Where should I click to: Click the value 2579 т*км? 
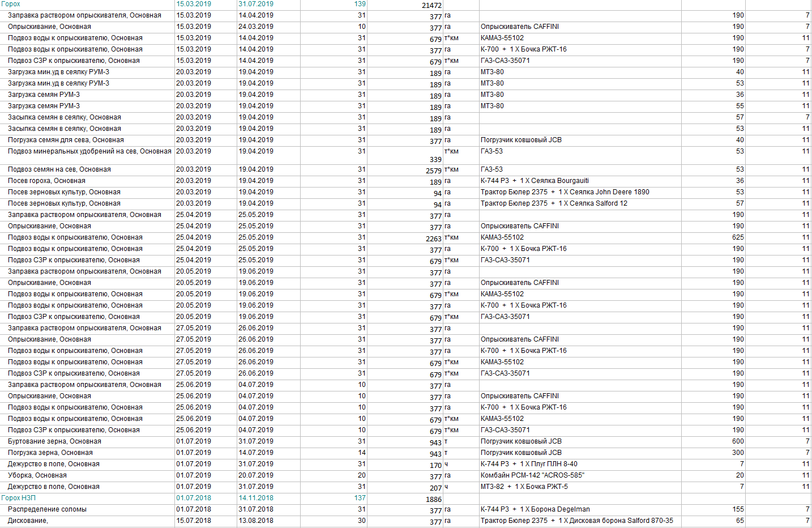433,171
